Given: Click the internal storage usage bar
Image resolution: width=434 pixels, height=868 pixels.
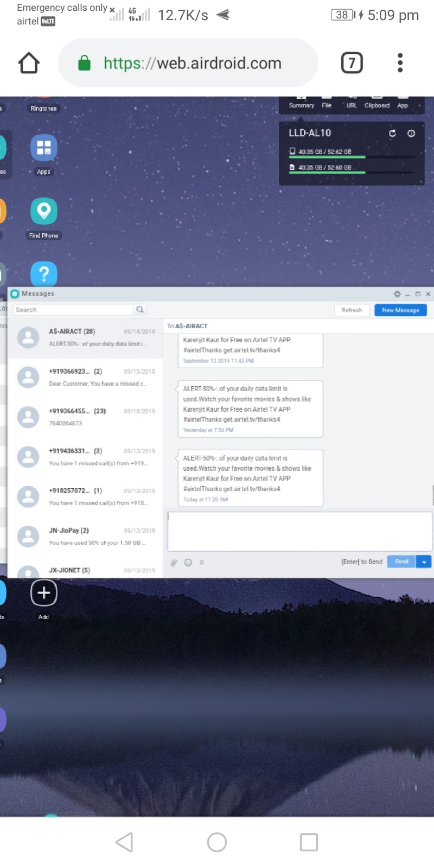Looking at the screenshot, I should pos(352,157).
